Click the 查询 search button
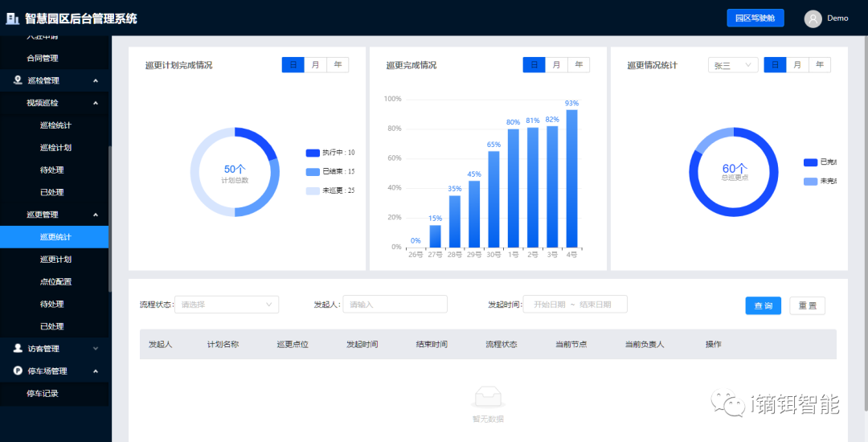The width and height of the screenshot is (868, 442). coord(763,305)
